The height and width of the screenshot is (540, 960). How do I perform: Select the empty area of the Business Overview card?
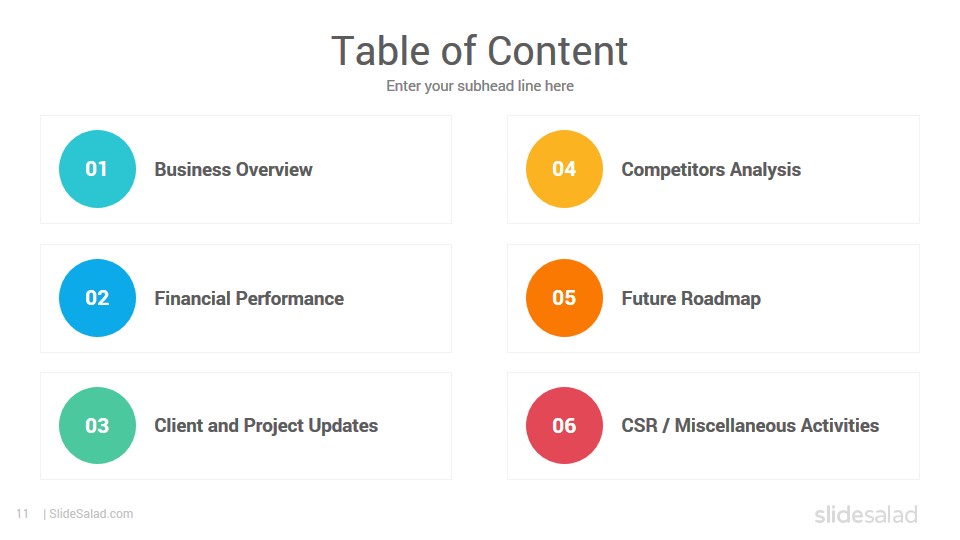(383, 170)
